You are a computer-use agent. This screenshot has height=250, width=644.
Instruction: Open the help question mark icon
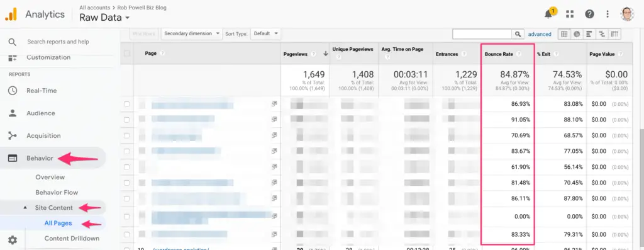tap(589, 14)
